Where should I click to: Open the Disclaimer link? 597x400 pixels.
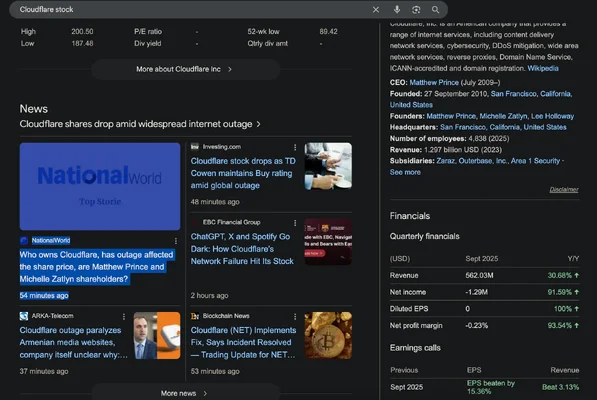click(563, 190)
